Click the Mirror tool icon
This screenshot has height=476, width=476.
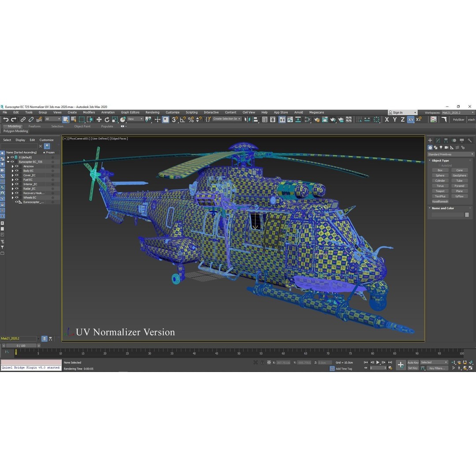247,119
